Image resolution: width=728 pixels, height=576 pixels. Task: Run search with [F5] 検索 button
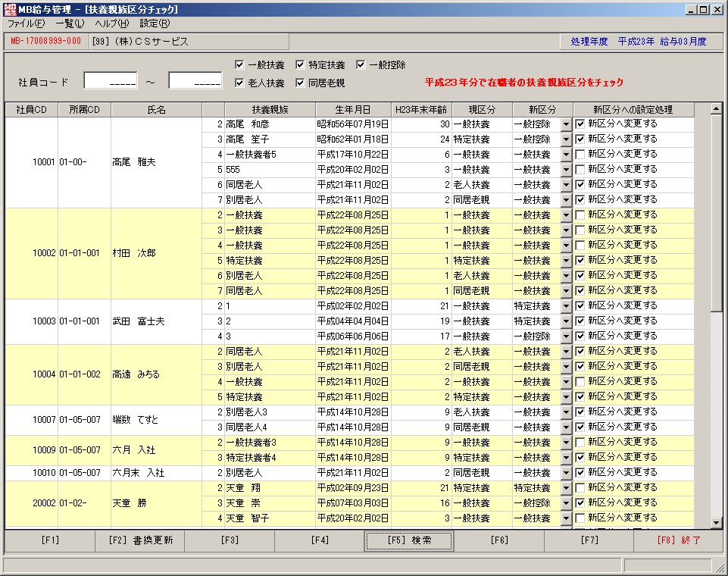coord(409,540)
